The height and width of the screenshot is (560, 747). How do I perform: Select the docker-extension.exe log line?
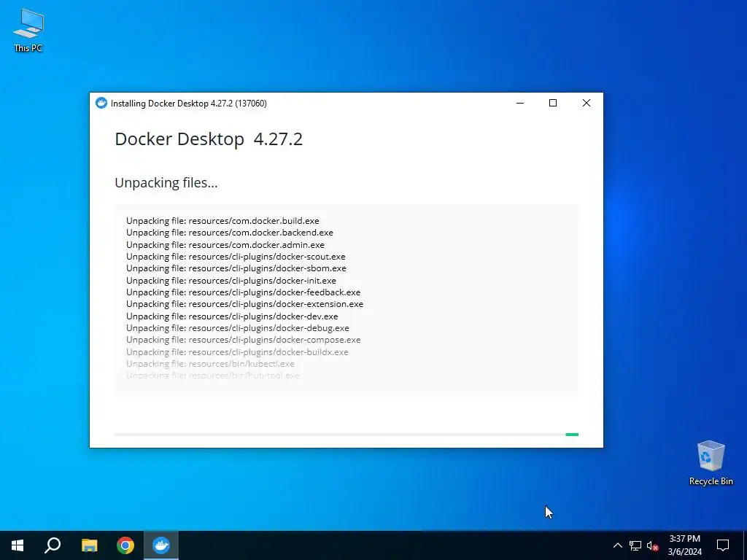(x=245, y=304)
